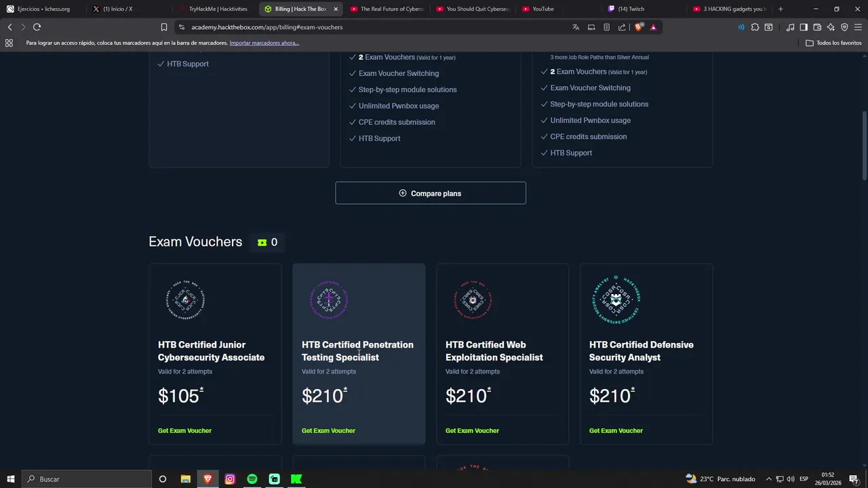Click the Importar marcadores ahora link
Screen dimensions: 868x488
[264, 43]
